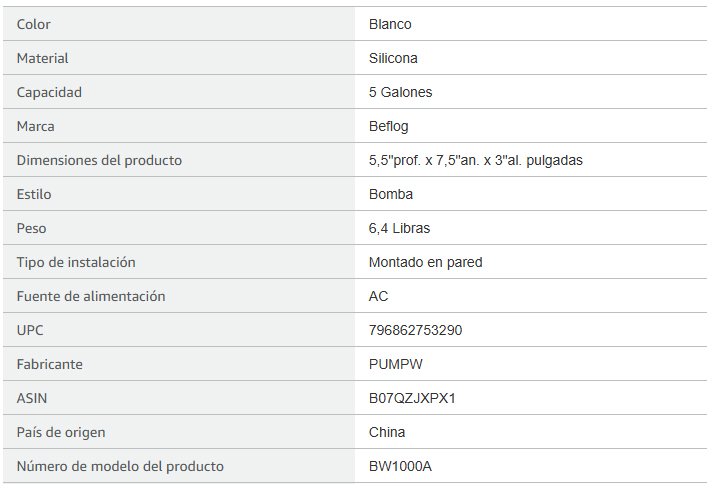The image size is (707, 484).
Task: Click the Dimensiones del producto label
Action: (x=99, y=160)
